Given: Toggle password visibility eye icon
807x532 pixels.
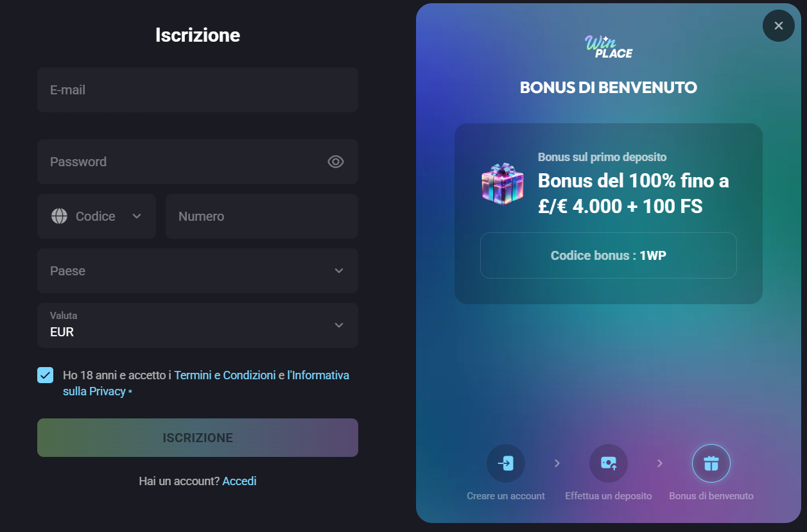Looking at the screenshot, I should pyautogui.click(x=336, y=162).
